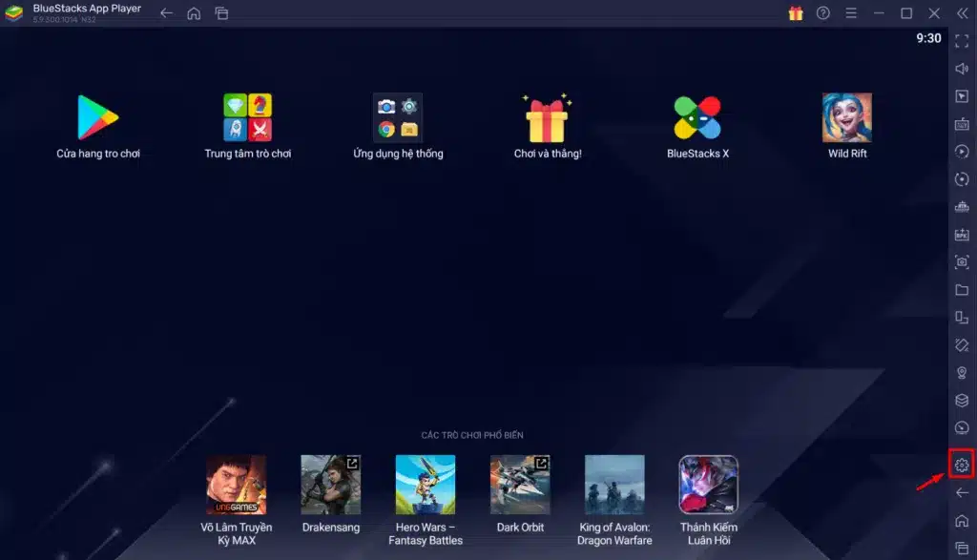
Task: Open the gift box icon in title bar
Action: click(x=796, y=13)
